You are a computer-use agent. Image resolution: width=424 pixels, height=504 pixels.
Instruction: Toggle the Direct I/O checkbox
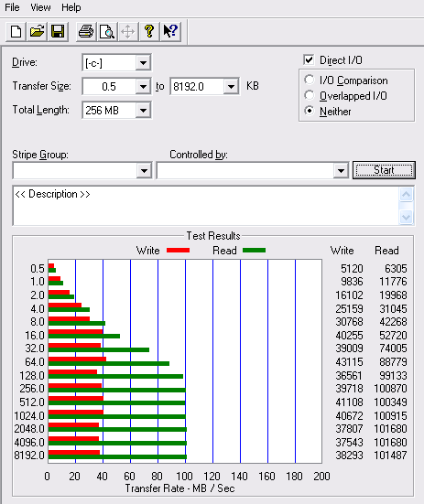pos(309,59)
